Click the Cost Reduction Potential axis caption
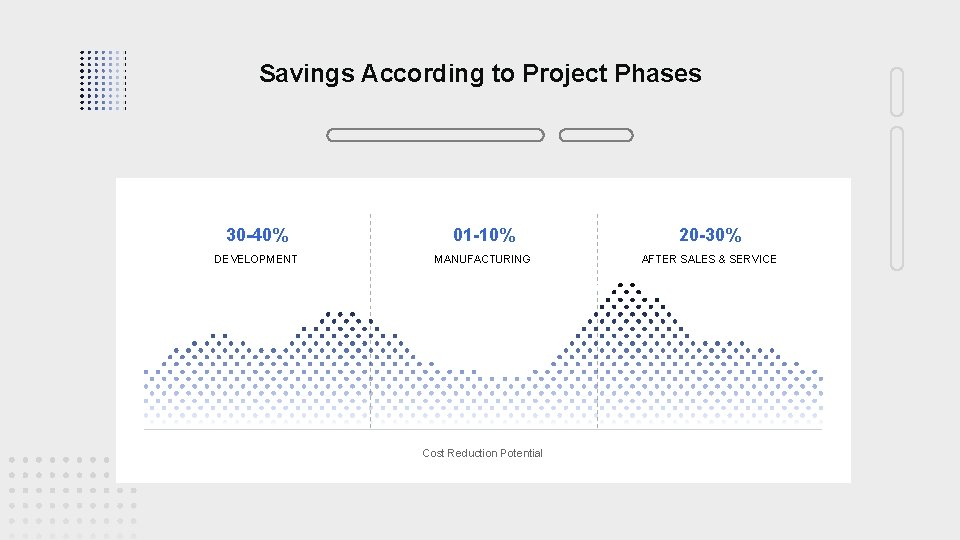Screen dimensions: 960x540 click(482, 453)
